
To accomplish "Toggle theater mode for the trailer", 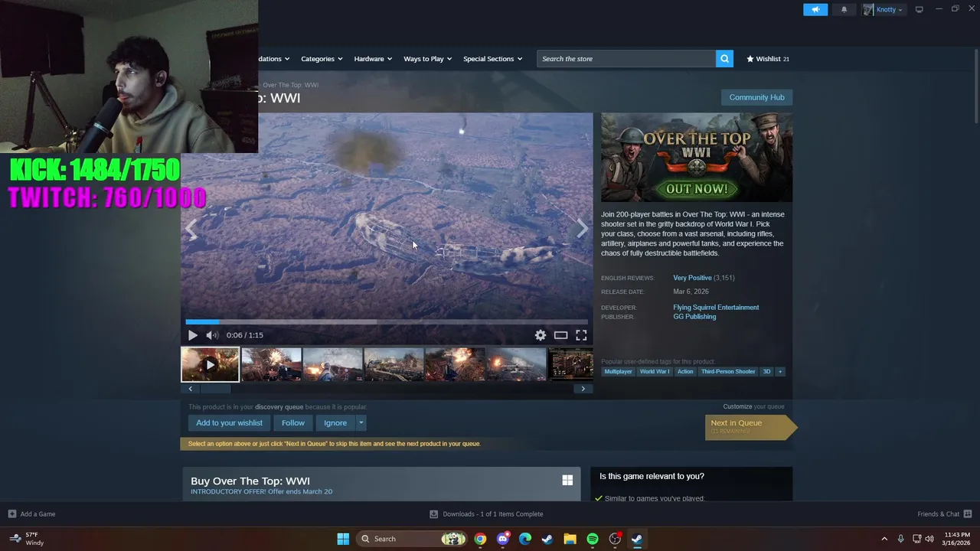I will pos(561,335).
